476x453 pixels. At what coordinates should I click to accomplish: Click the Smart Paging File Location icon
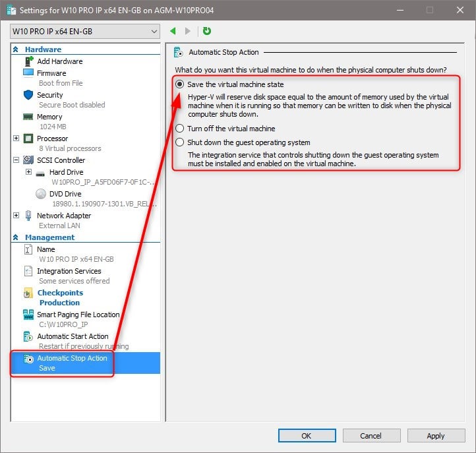(28, 315)
